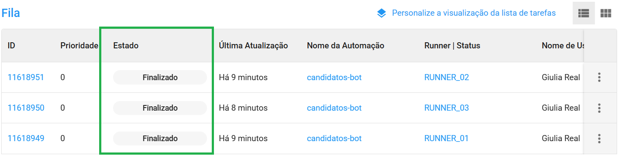Screen dimensions: 644x159
Task: Click the Prioridade column header
Action: pos(79,46)
